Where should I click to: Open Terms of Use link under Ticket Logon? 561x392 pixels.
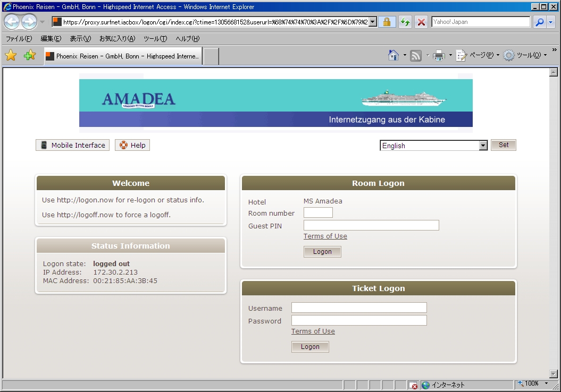pyautogui.click(x=313, y=331)
